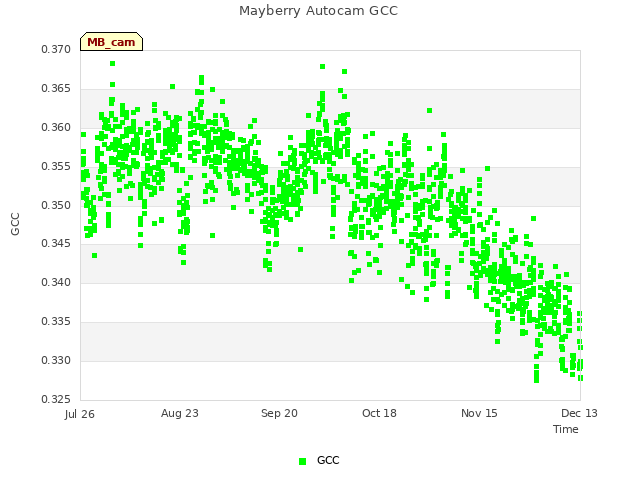Click the 0.350 y-axis tick label
The height and width of the screenshot is (480, 640).
click(56, 205)
